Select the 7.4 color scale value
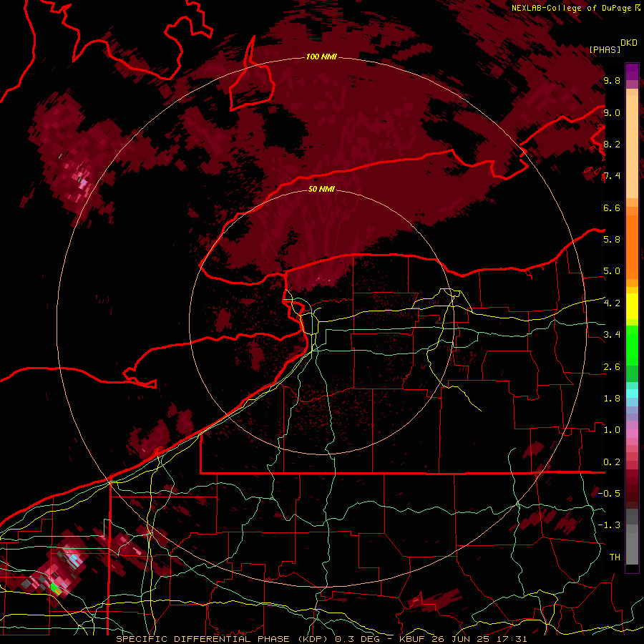Image resolution: width=644 pixels, height=644 pixels. (612, 176)
